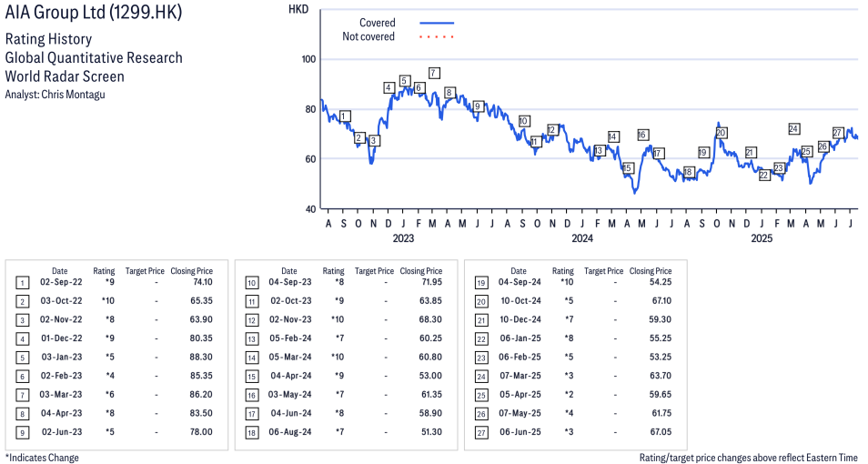The image size is (868, 464).
Task: Click the blue Covered legend line sample
Action: click(x=437, y=23)
